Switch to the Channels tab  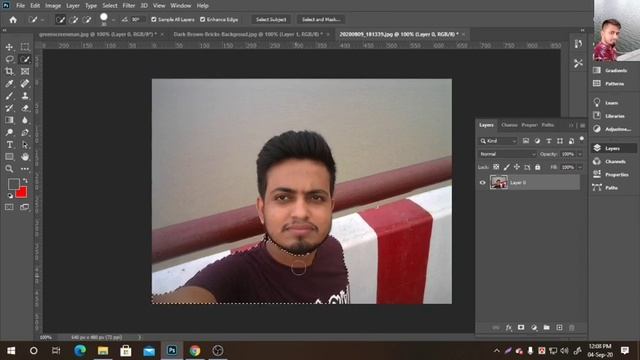click(x=509, y=125)
